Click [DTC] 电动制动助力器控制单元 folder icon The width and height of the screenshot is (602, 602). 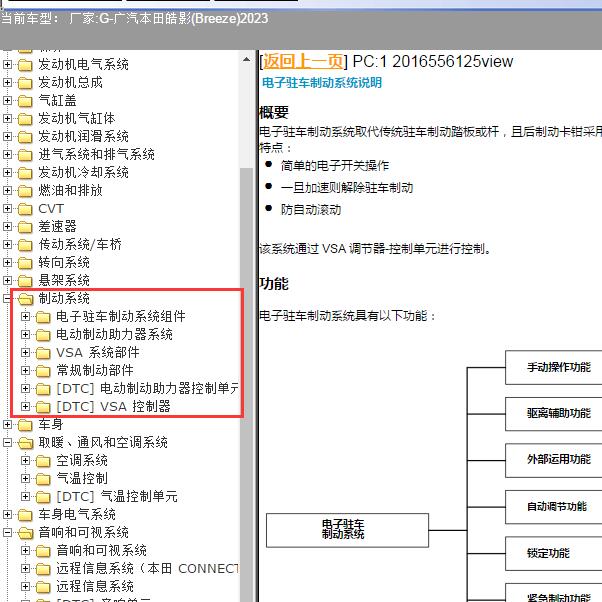(43, 389)
